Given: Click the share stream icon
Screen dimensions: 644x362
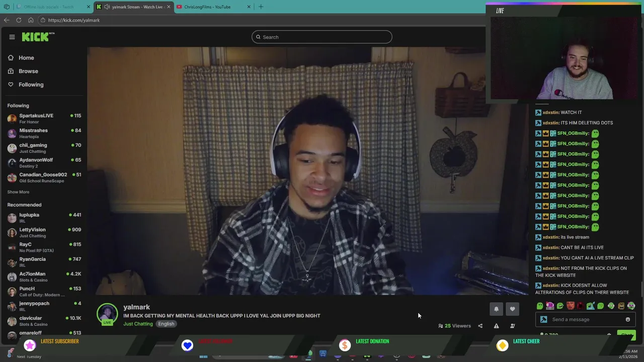Looking at the screenshot, I should click(480, 326).
